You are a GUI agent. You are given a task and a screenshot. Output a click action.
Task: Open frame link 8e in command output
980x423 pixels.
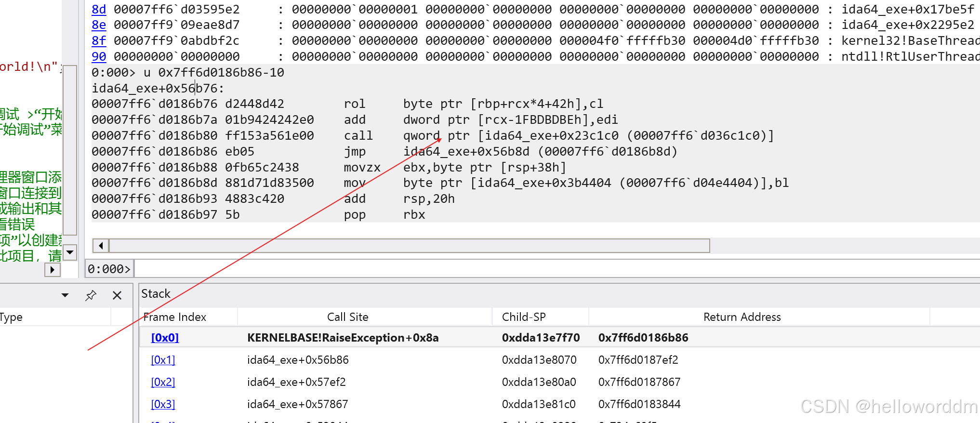point(99,25)
